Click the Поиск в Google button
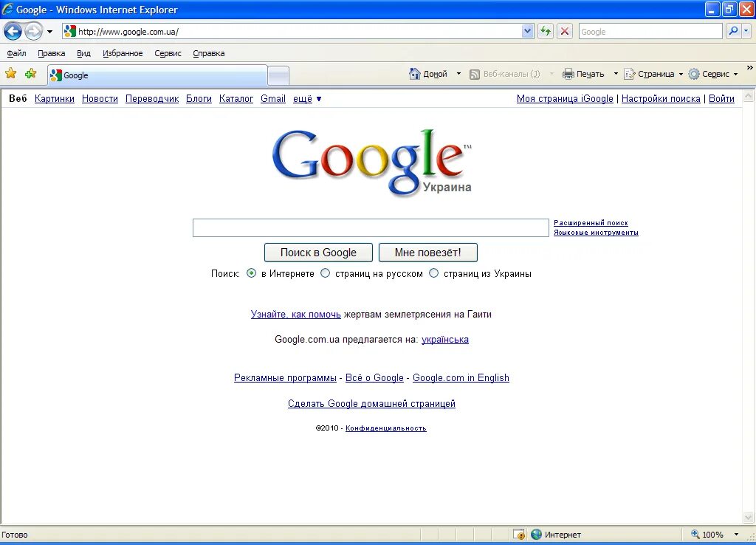This screenshot has width=756, height=545. [318, 253]
